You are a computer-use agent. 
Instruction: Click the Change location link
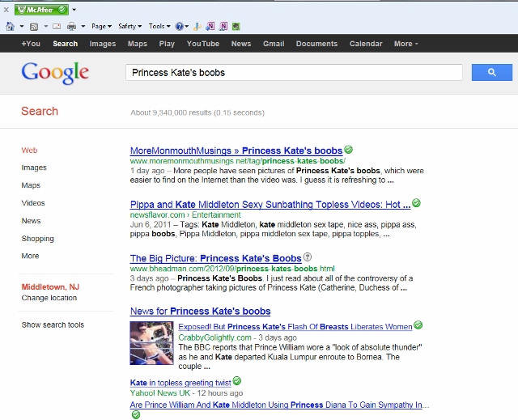[x=49, y=298]
